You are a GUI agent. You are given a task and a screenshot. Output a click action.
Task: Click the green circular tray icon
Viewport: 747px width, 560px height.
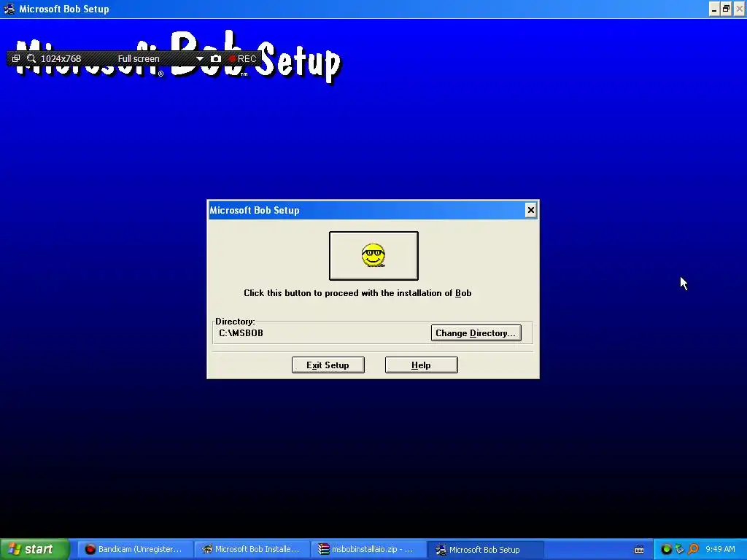(666, 549)
